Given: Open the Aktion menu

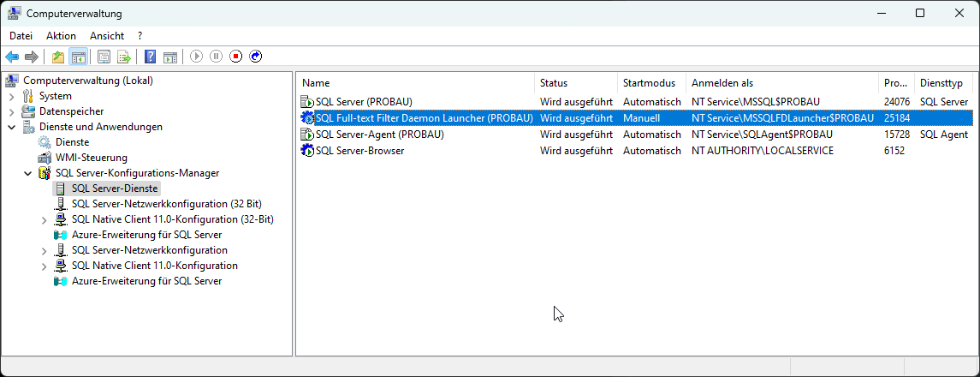Looking at the screenshot, I should click(61, 36).
